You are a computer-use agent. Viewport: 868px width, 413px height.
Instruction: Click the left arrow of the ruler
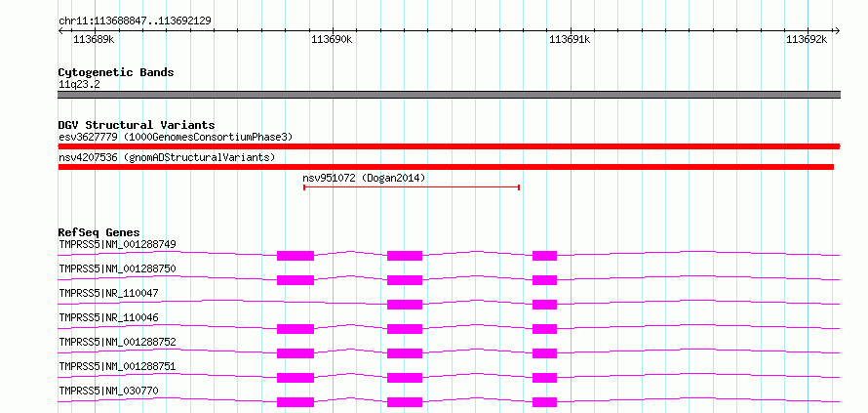point(60,30)
